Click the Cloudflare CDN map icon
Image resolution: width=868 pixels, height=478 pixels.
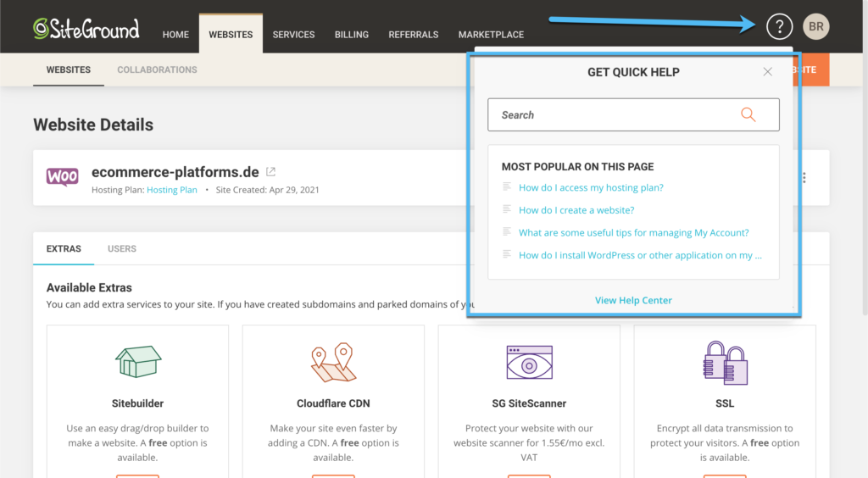pos(333,363)
